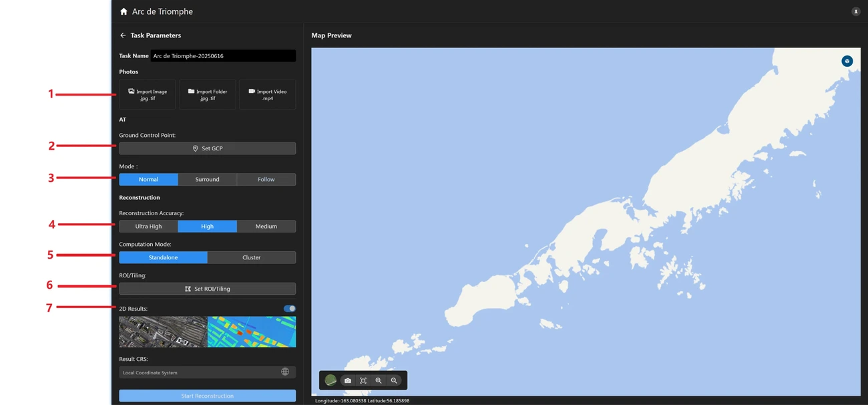
Task: Open the user account icon at top right
Action: pos(855,11)
